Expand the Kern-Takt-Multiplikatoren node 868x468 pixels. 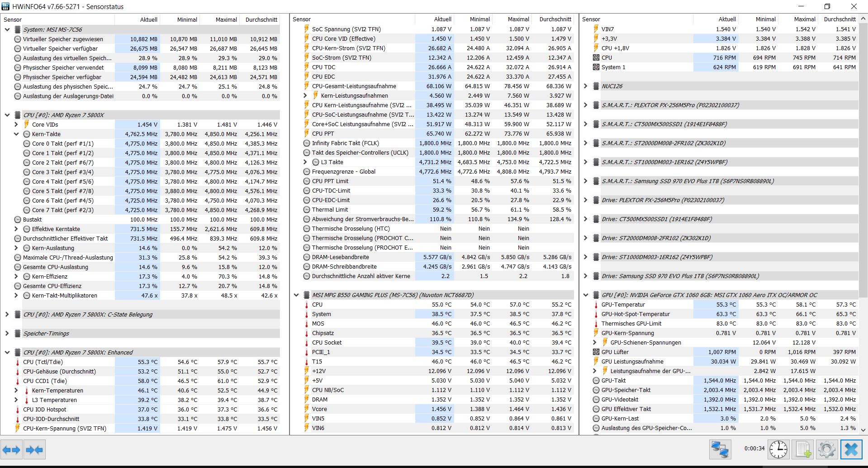16,295
